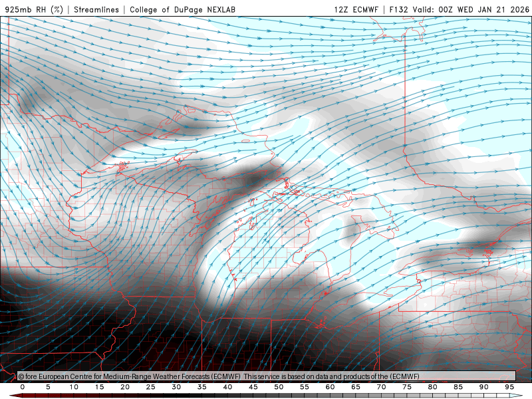Screen dimensions: 532x399
Task: Click "Valid: 00Z WED JAN 21 2026" text
Action: click(x=471, y=9)
